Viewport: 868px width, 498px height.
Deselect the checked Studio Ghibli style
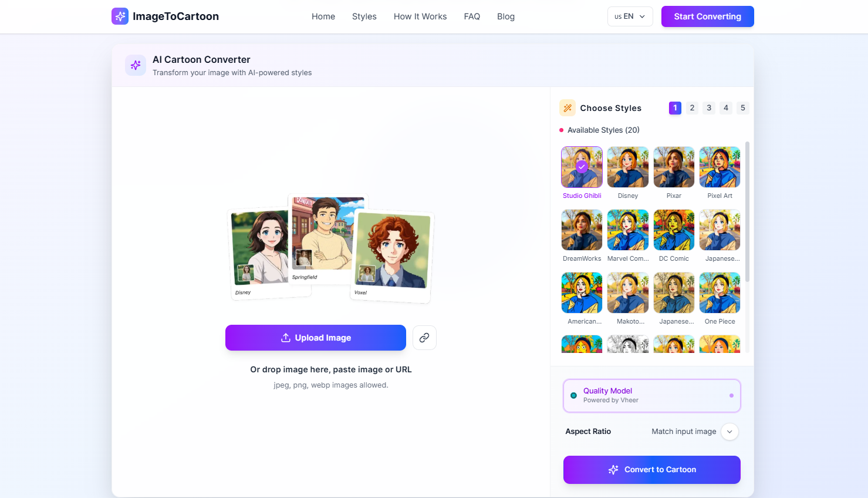[x=582, y=167]
